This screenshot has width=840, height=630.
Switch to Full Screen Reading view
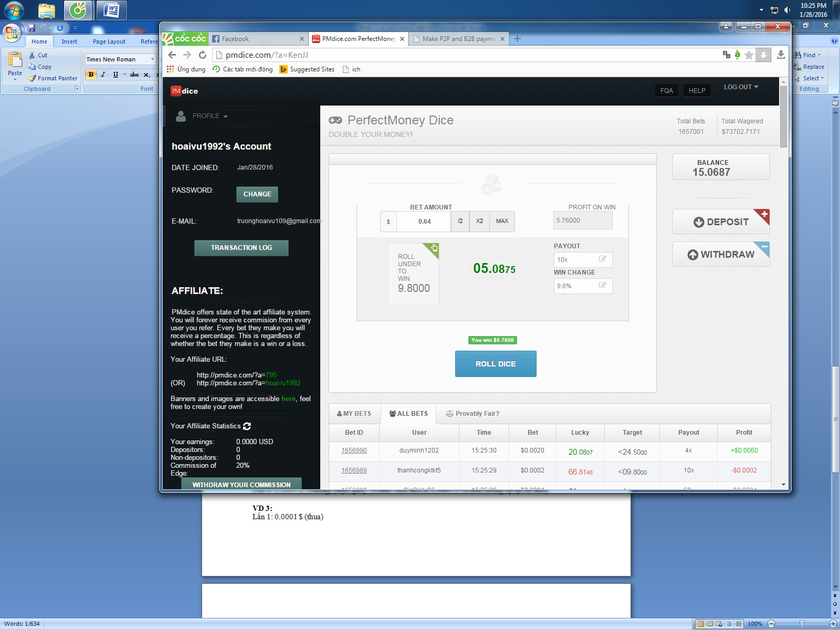pos(710,624)
